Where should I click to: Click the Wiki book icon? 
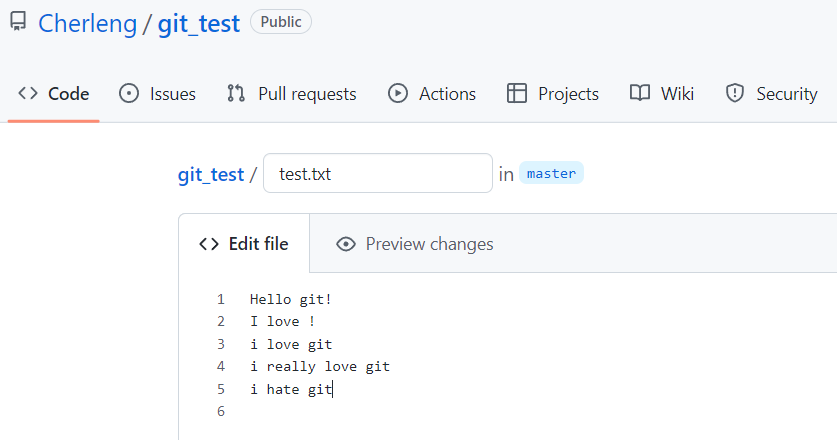point(640,94)
